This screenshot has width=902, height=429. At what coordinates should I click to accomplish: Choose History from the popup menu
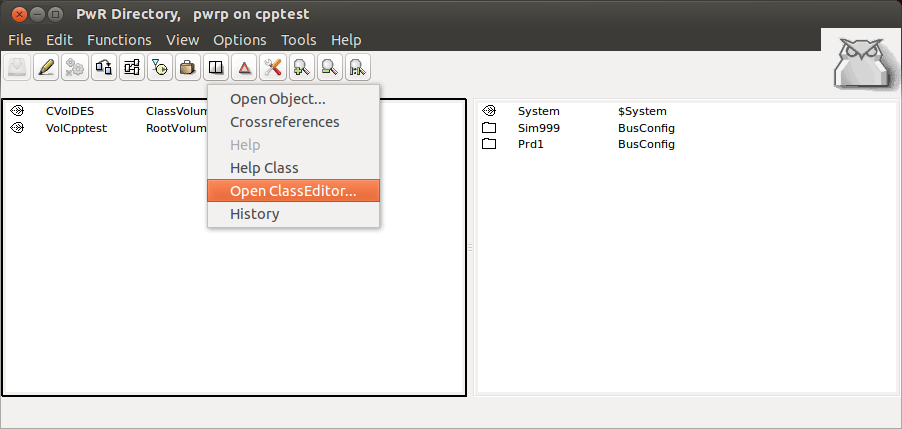pos(293,214)
